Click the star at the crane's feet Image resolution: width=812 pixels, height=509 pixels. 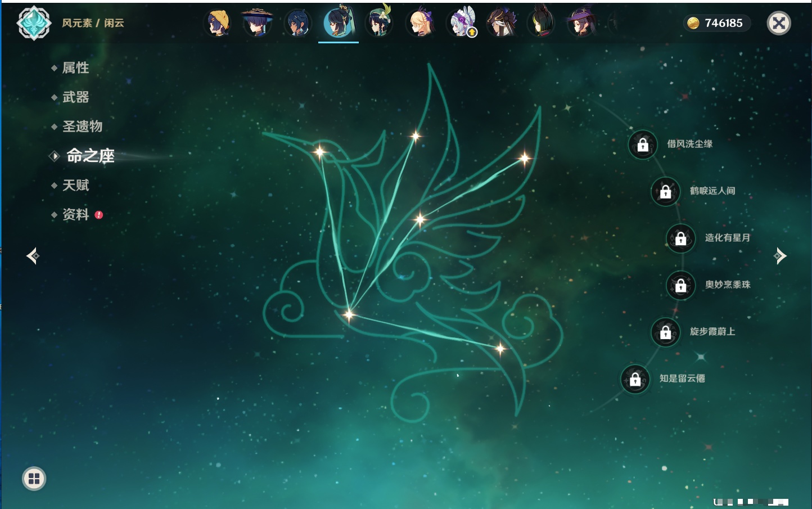tap(349, 314)
